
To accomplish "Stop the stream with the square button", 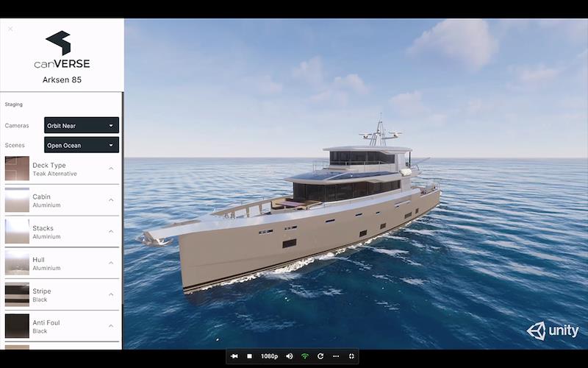I will [250, 356].
